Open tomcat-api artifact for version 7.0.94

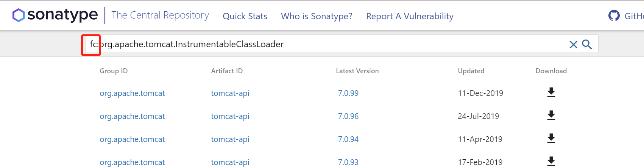[230, 139]
